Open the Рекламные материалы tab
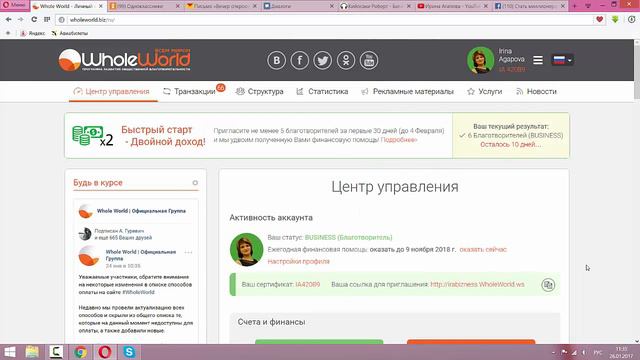 [x=407, y=91]
